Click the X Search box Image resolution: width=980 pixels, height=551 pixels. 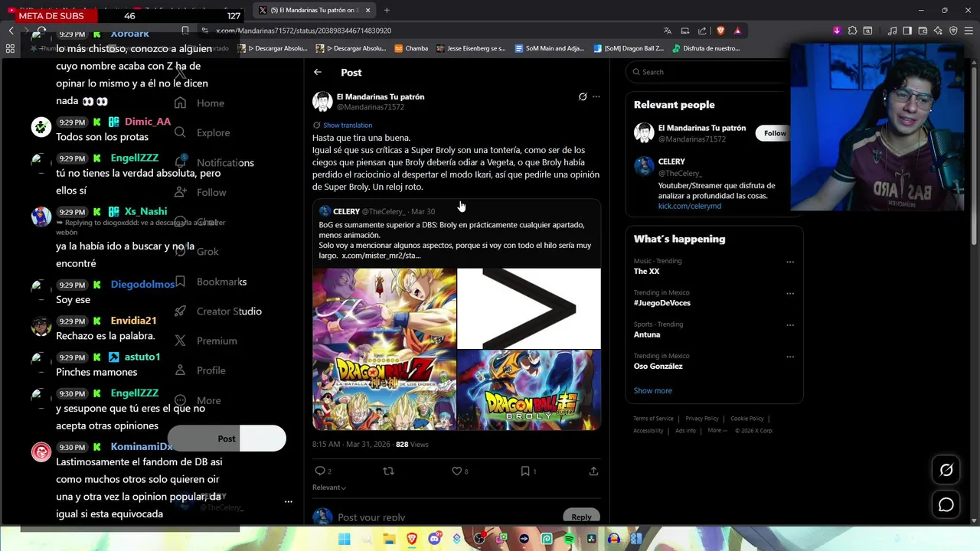[708, 72]
